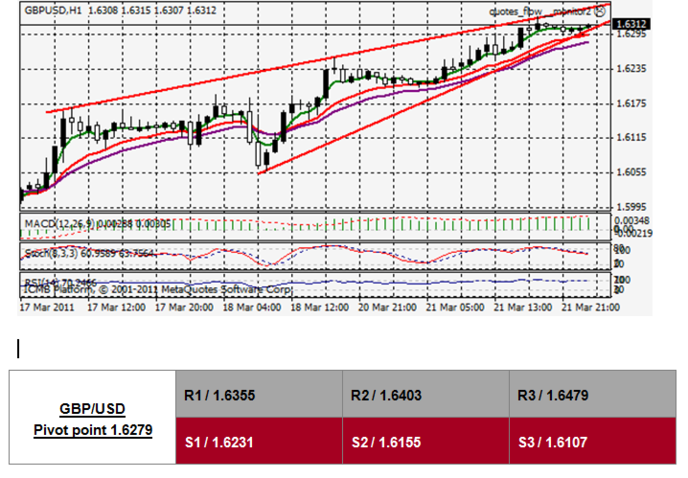This screenshot has height=478, width=688.
Task: Click the S1 / 1.6231 support cell
Action: 257,440
